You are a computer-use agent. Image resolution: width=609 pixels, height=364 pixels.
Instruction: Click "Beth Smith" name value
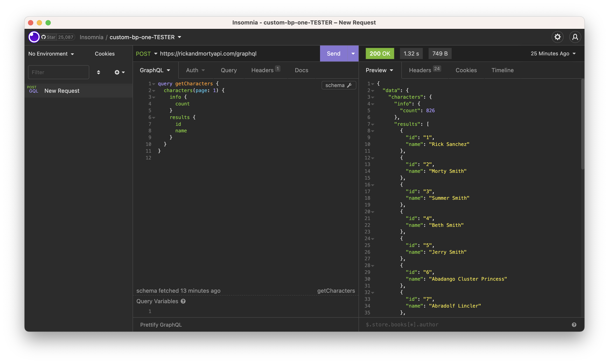click(446, 225)
